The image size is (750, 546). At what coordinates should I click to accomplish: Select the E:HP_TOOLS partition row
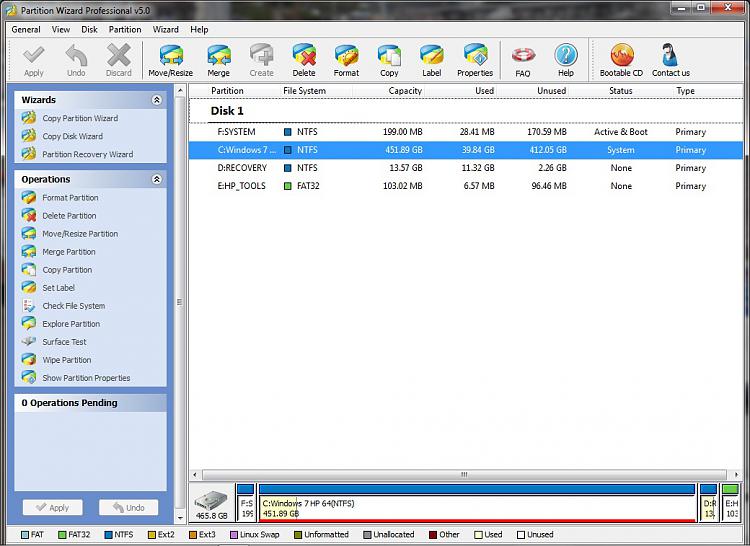coord(466,186)
